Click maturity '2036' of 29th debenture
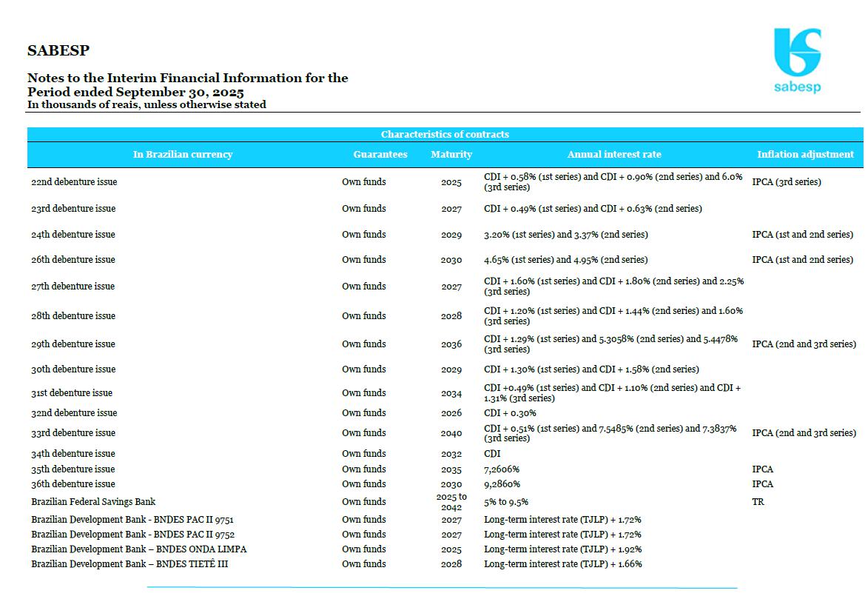This screenshot has height=599, width=868. (x=451, y=344)
